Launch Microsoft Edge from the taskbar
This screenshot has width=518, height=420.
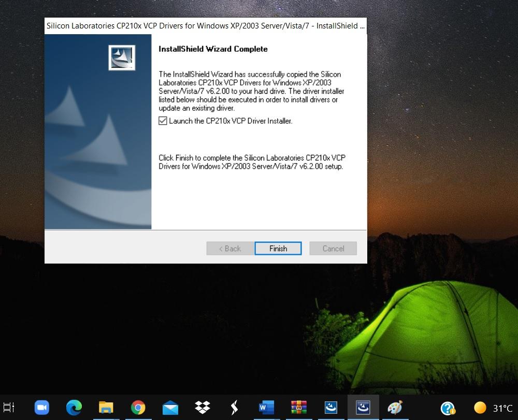(74, 408)
